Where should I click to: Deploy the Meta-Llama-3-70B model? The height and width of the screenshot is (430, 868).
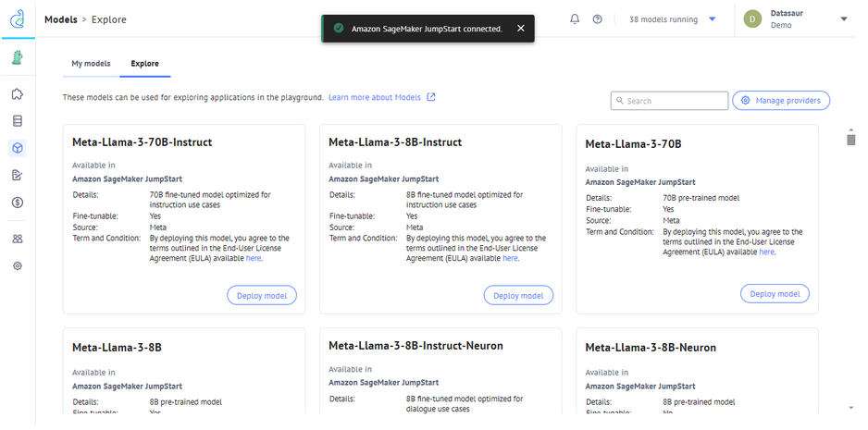[x=775, y=294]
